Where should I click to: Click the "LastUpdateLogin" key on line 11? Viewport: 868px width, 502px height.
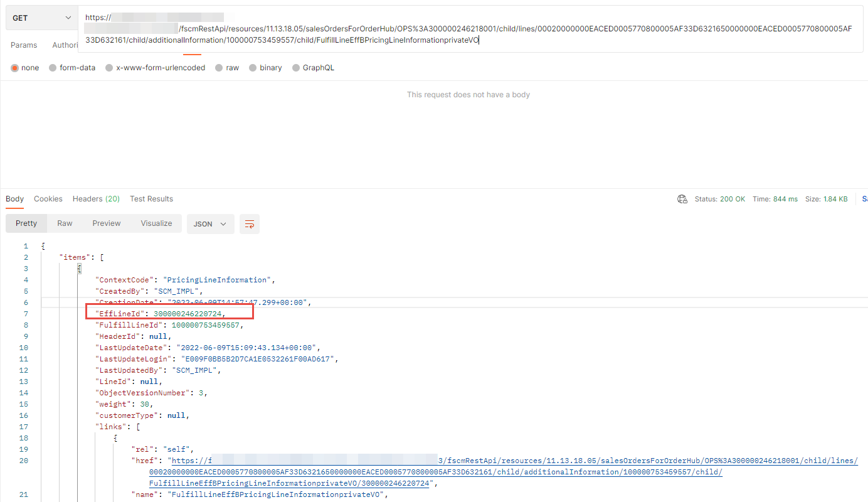pyautogui.click(x=134, y=359)
